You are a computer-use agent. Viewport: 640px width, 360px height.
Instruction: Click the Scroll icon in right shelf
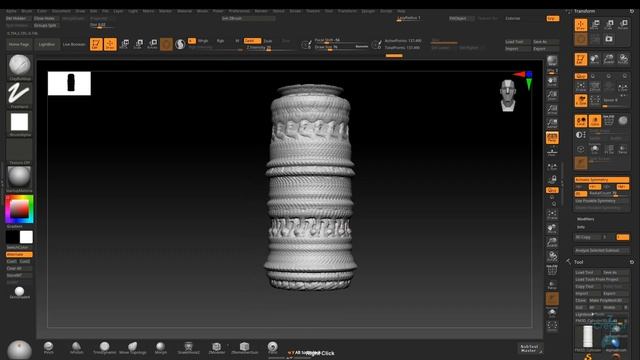[x=552, y=82]
